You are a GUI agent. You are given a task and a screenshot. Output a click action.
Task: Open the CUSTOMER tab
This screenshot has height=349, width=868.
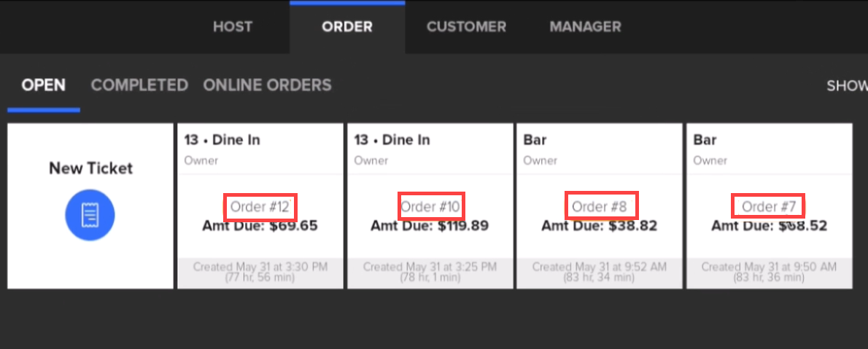(x=466, y=27)
